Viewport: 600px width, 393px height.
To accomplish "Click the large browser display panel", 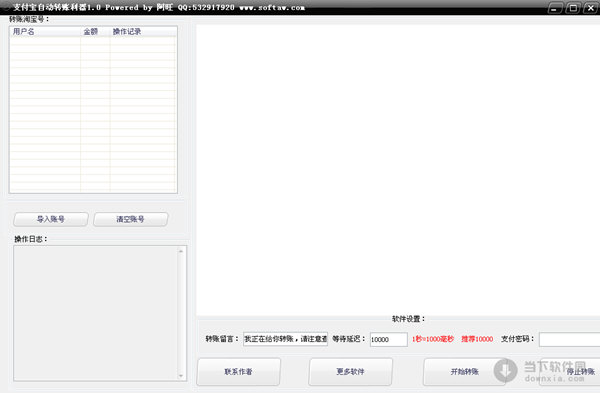I will tap(398, 170).
